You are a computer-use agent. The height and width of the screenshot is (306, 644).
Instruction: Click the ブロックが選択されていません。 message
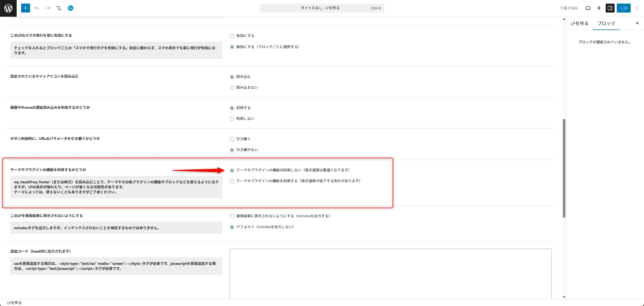pyautogui.click(x=605, y=42)
